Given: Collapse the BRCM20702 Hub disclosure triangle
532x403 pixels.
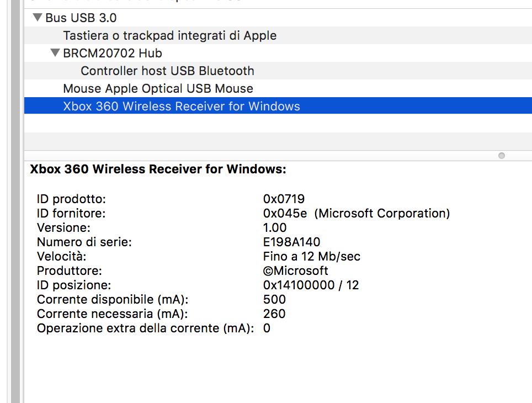Looking at the screenshot, I should click(x=55, y=53).
